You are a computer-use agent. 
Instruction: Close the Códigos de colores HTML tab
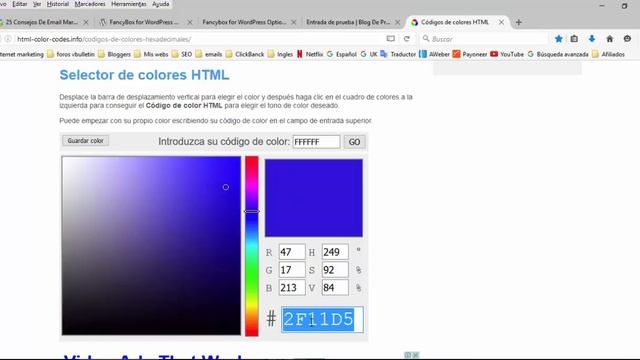click(501, 22)
